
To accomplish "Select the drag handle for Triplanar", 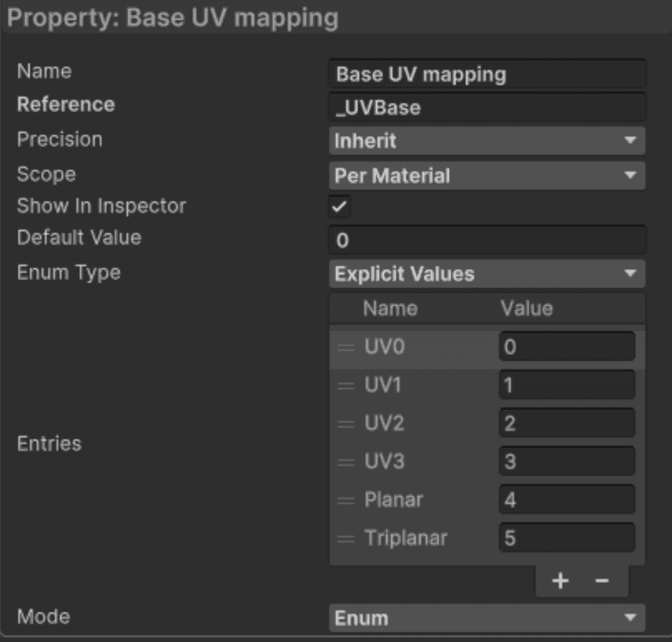I will coord(344,538).
